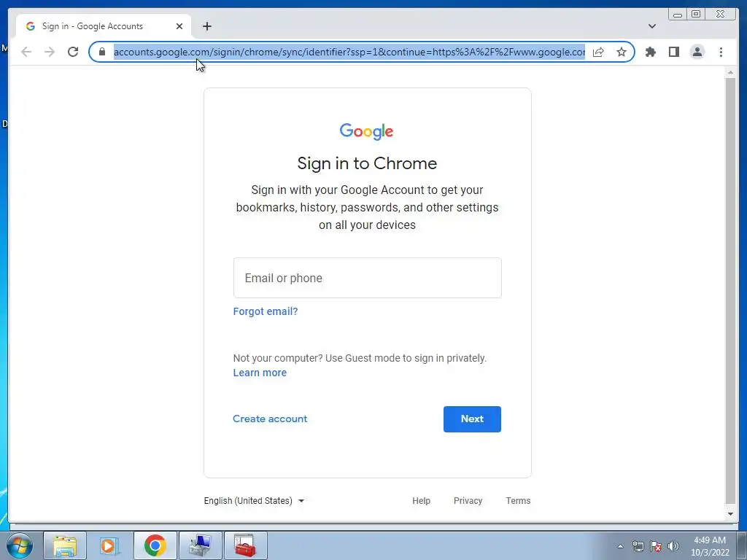Open the Chrome three-dot menu
Image resolution: width=747 pixels, height=560 pixels.
721,52
